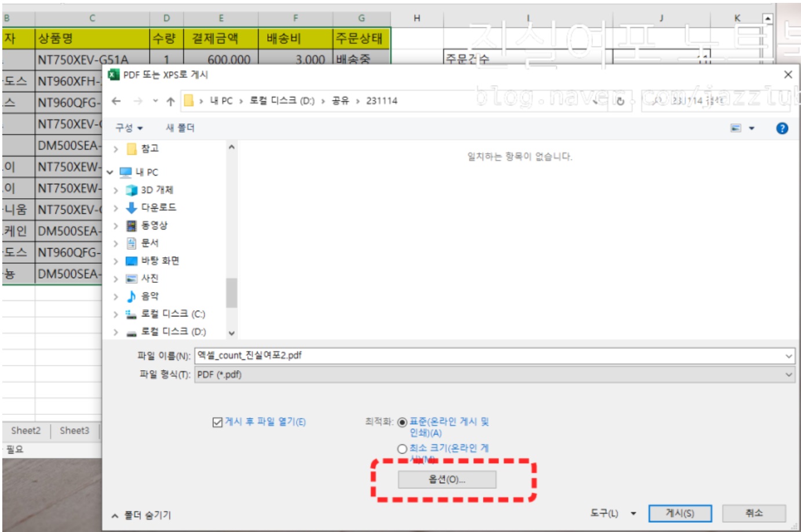Select the 로컬 디스크 (C:) drive icon

click(x=132, y=314)
